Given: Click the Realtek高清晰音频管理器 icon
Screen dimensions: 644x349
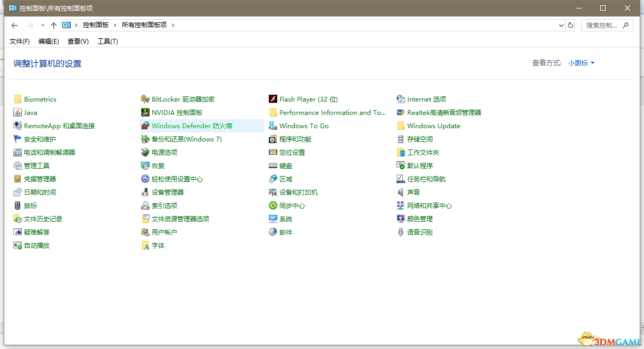Looking at the screenshot, I should click(x=401, y=112).
